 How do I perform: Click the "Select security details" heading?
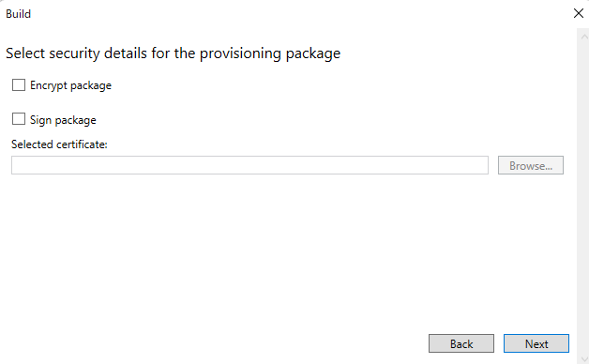tap(174, 53)
